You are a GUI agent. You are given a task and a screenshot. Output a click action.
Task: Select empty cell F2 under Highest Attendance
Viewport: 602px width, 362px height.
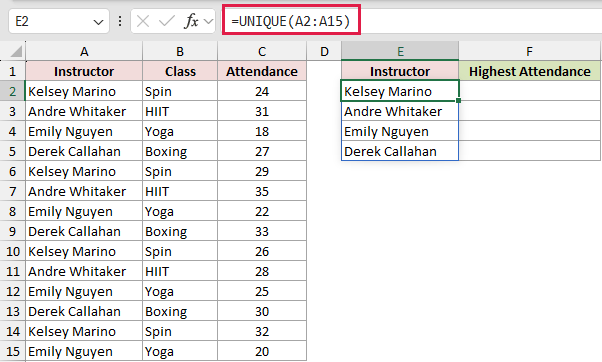(529, 91)
